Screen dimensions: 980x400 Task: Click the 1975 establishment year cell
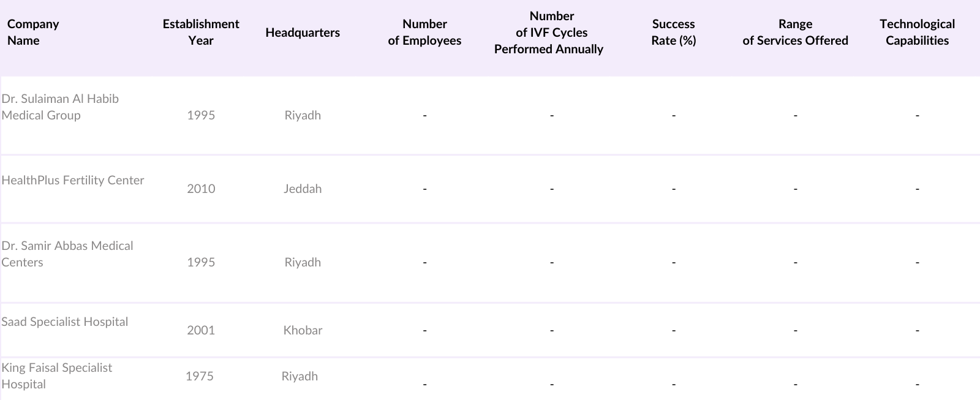click(x=200, y=376)
